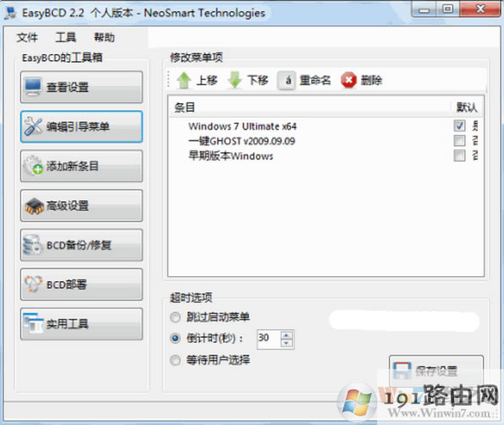Open the 文件 menu

click(27, 37)
